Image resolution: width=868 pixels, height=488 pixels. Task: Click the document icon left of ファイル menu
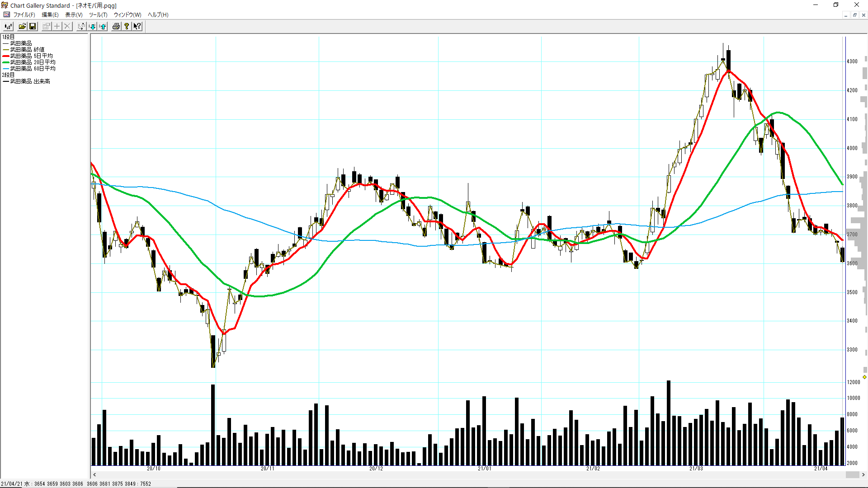click(x=6, y=14)
